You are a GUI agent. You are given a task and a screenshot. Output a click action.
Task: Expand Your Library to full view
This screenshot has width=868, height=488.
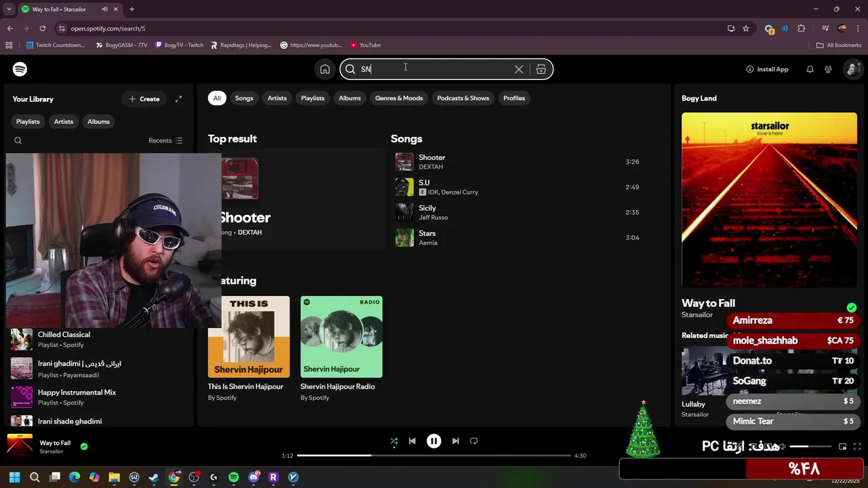click(178, 99)
